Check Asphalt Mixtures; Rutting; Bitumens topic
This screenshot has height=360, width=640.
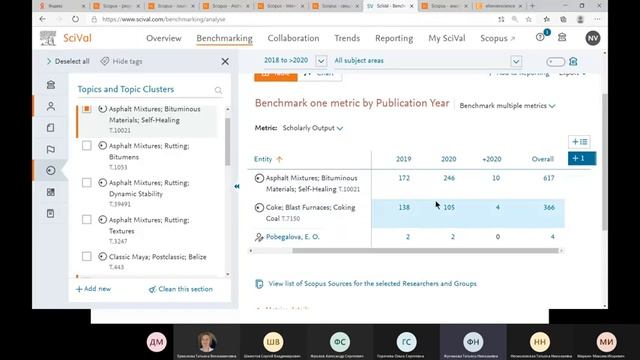pos(87,146)
